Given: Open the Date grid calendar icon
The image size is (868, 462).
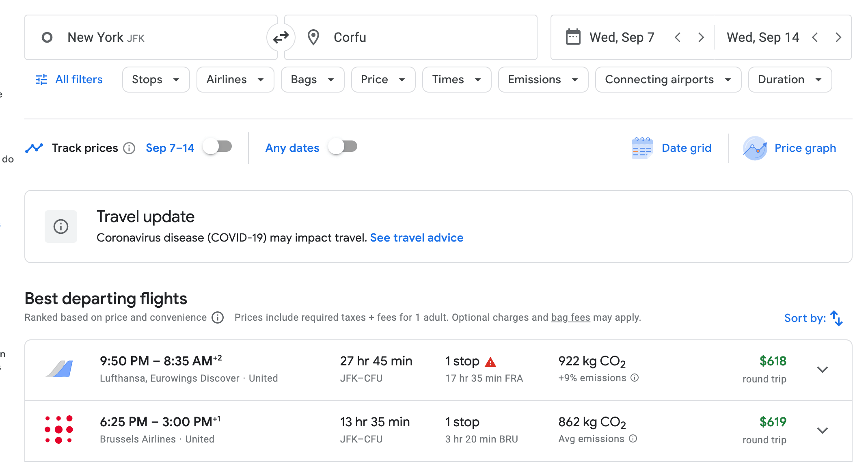Looking at the screenshot, I should (642, 148).
